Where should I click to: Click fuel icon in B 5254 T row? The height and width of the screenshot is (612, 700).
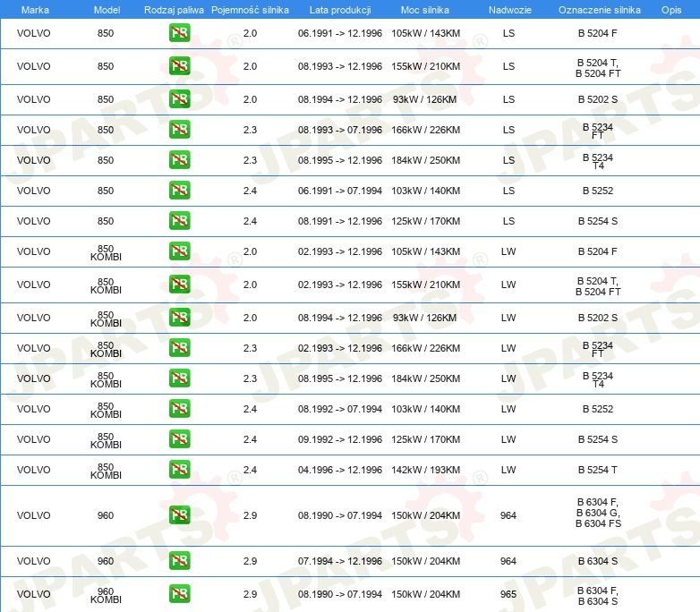pos(179,470)
